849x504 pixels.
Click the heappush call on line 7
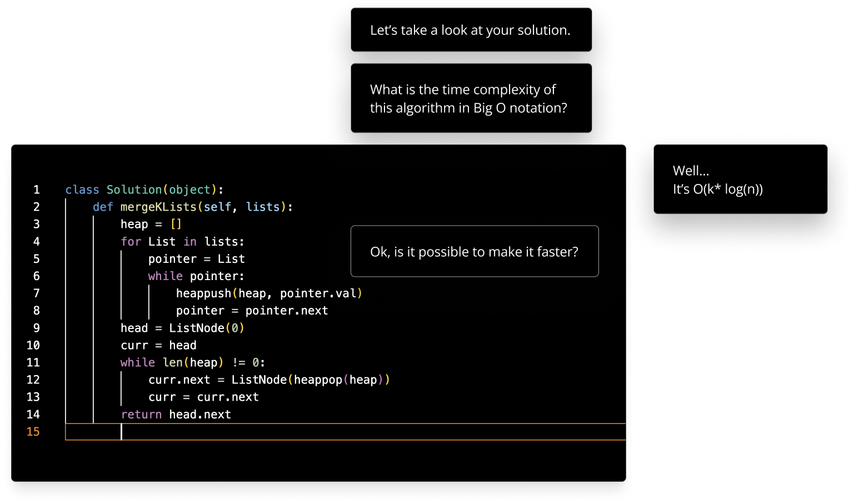(203, 293)
